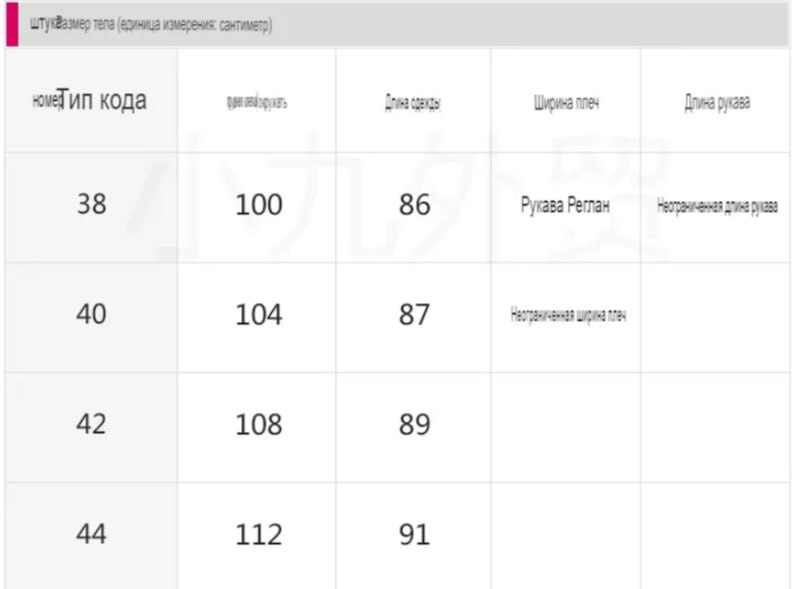792x589 pixels.
Task: Click the 'Неограниченная длина рукава' cell
Action: coord(716,207)
